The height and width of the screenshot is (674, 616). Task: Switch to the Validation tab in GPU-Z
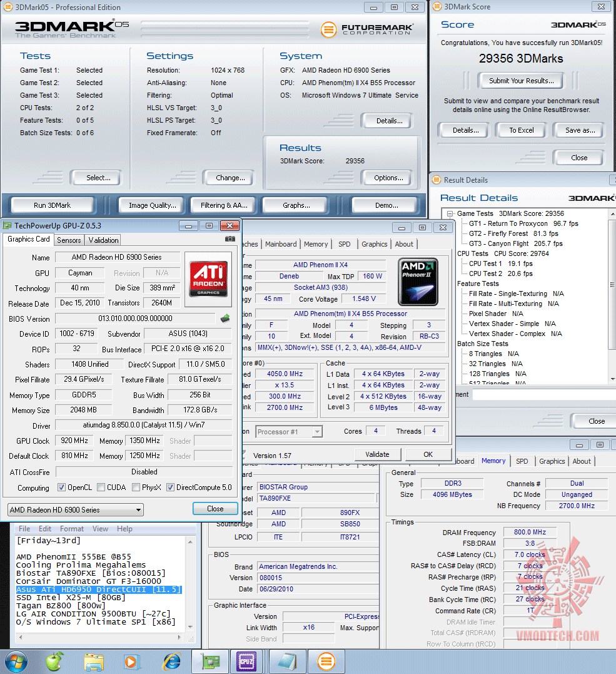click(103, 240)
